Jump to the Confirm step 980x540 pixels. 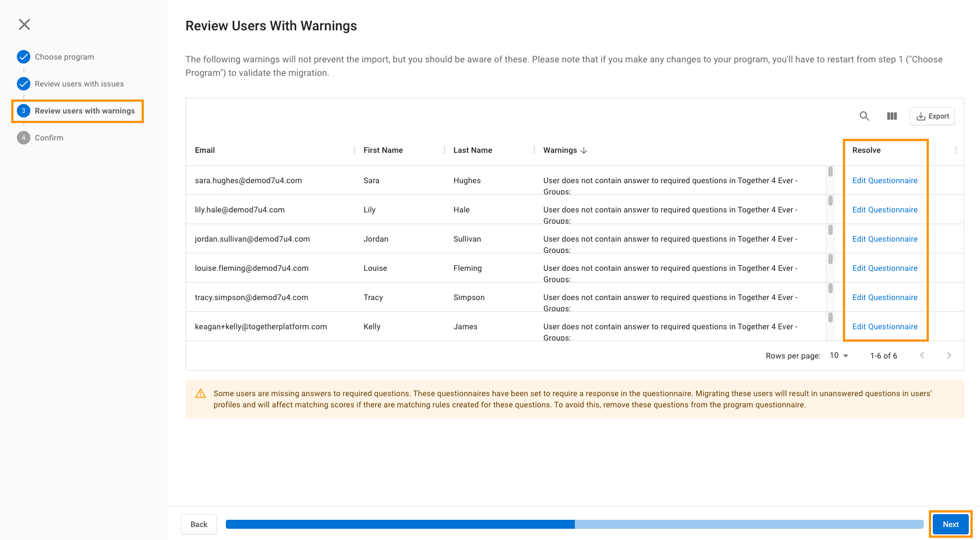[49, 138]
